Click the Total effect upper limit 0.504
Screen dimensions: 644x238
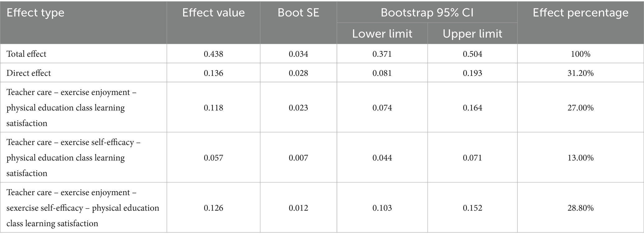point(472,54)
